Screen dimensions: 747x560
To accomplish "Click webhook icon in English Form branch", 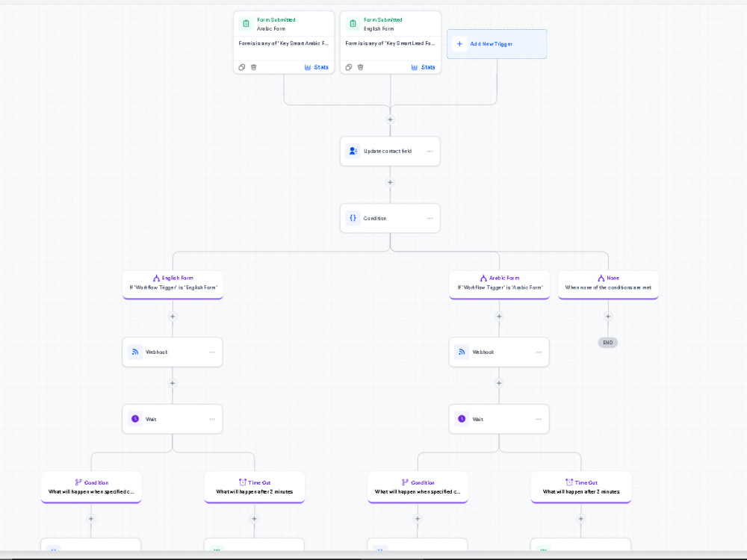I will [x=135, y=352].
